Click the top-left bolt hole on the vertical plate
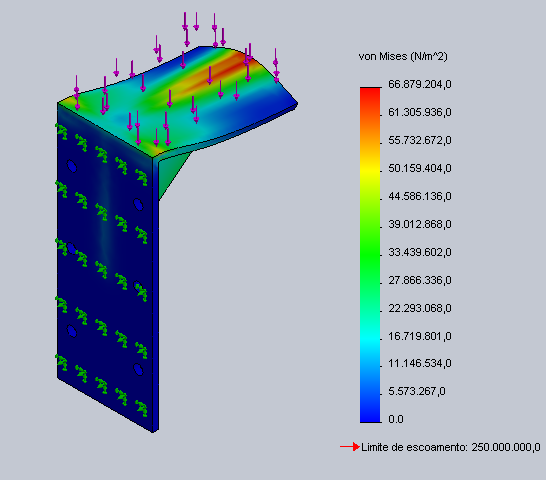546x480 pixels. click(72, 166)
